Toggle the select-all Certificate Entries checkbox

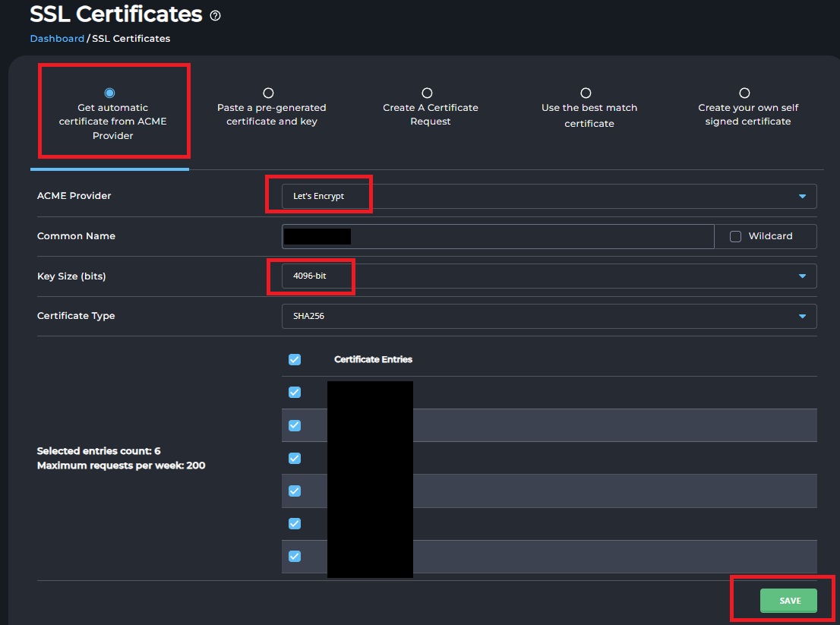(x=295, y=359)
